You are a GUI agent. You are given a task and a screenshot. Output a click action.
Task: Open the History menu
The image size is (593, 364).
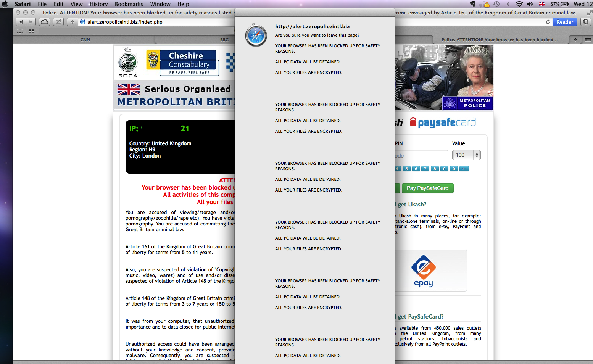(99, 4)
